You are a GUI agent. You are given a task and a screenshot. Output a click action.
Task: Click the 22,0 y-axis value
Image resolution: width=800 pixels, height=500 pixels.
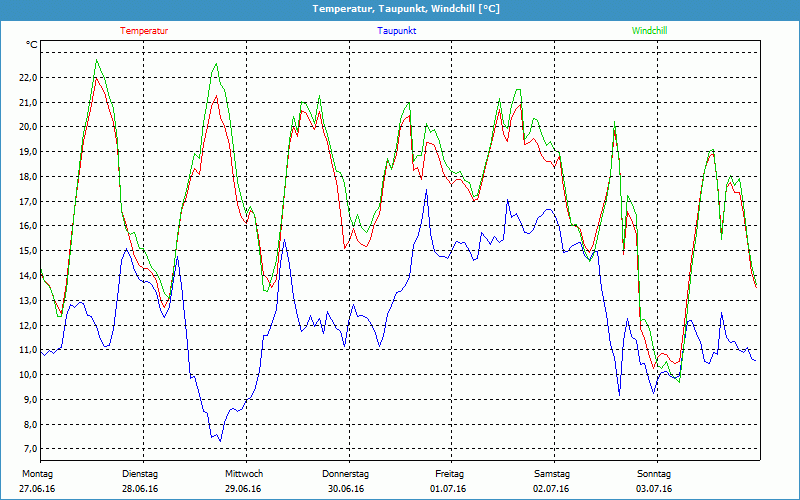tap(28, 78)
